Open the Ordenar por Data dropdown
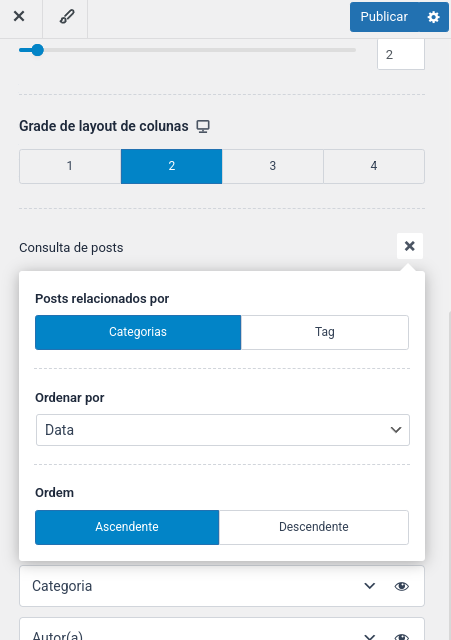 point(223,430)
